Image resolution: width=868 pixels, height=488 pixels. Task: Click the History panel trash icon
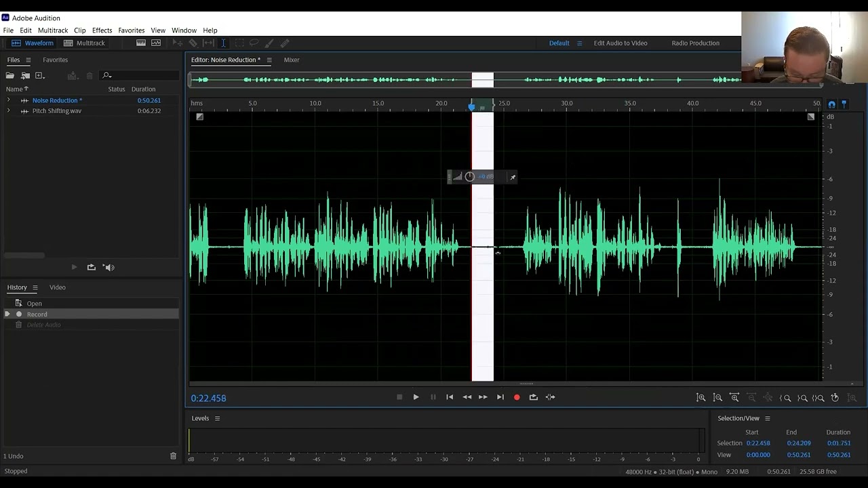tap(173, 456)
